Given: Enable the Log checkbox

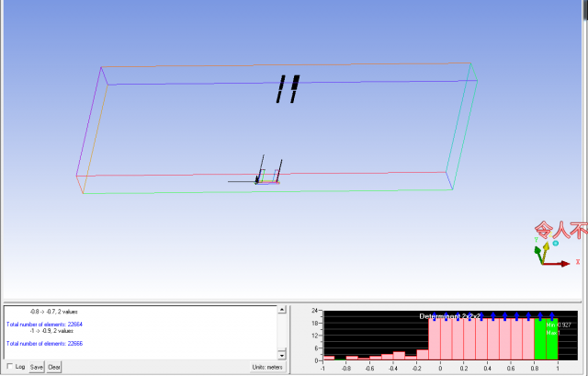Looking at the screenshot, I should click(10, 367).
